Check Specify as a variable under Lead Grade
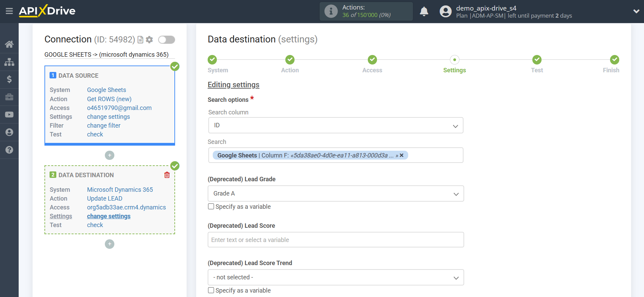This screenshot has height=297, width=644. coord(211,206)
